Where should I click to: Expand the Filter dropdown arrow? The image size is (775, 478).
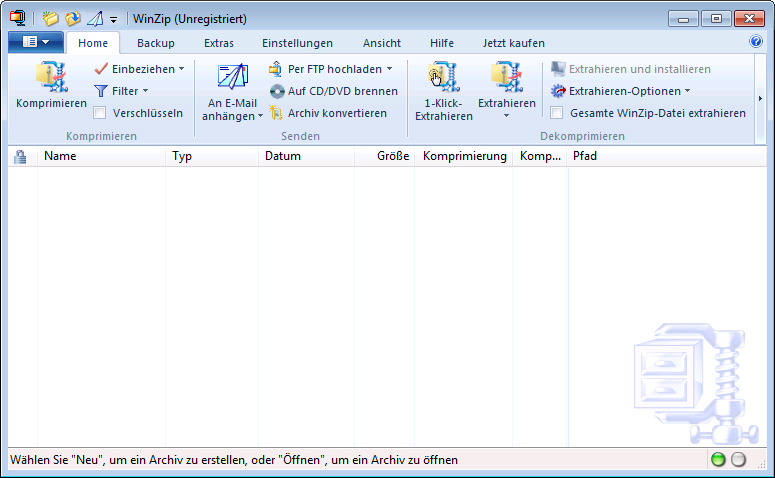145,91
